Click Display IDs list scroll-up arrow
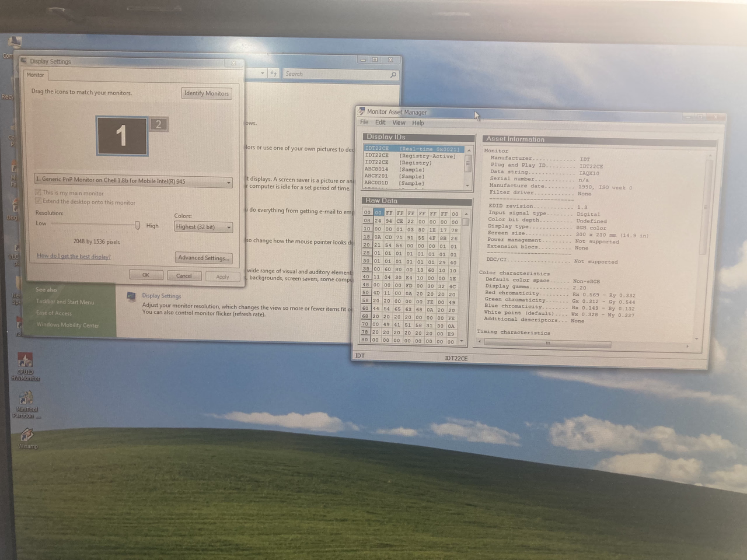 pos(468,150)
